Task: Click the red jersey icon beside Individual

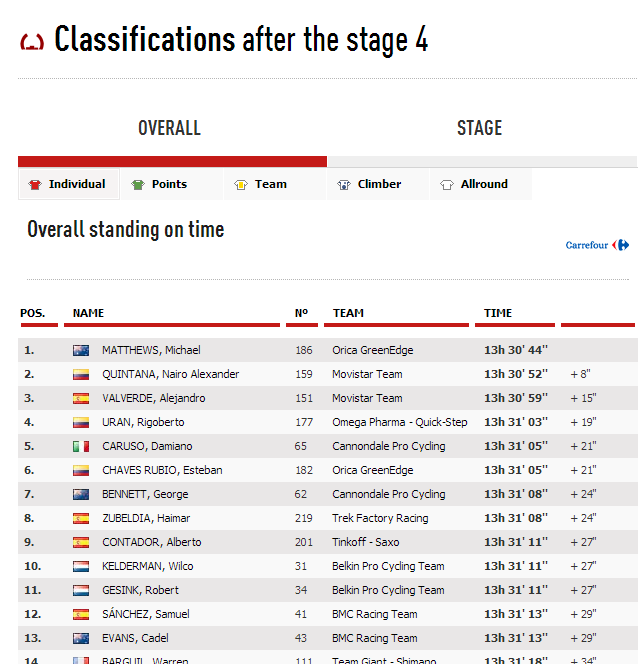Action: (x=35, y=185)
